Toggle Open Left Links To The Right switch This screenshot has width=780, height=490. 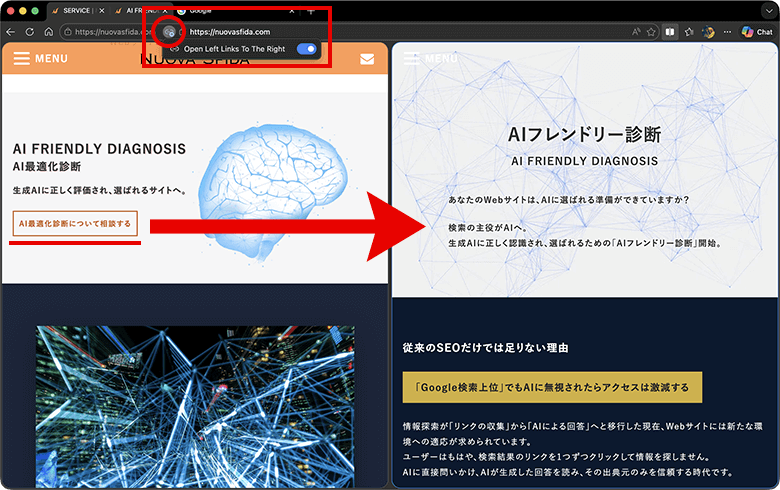(306, 49)
